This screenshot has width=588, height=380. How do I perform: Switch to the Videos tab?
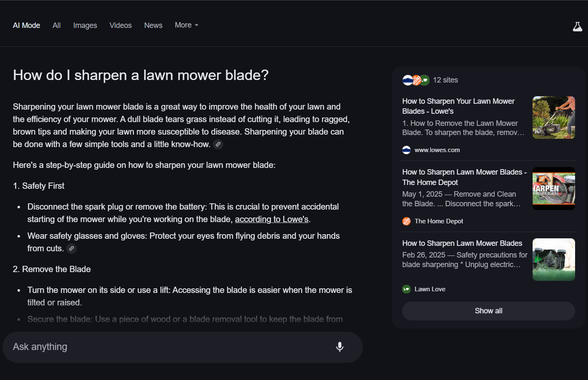(120, 25)
